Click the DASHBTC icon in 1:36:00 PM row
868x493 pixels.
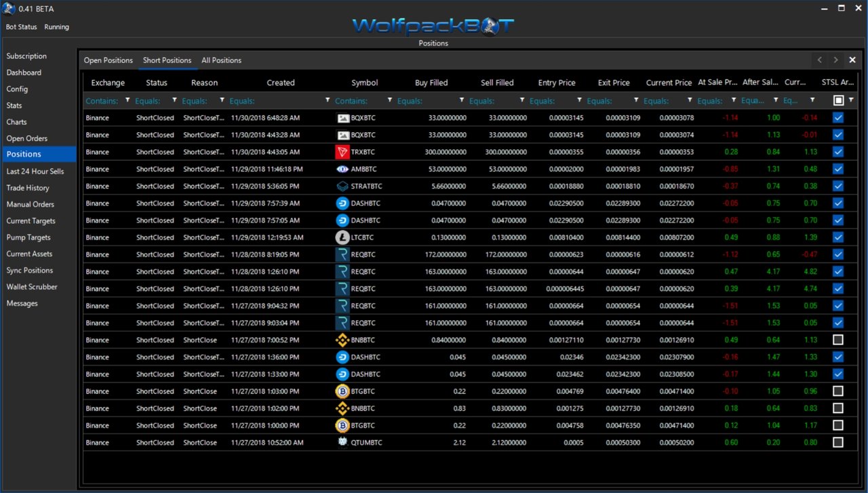click(342, 357)
